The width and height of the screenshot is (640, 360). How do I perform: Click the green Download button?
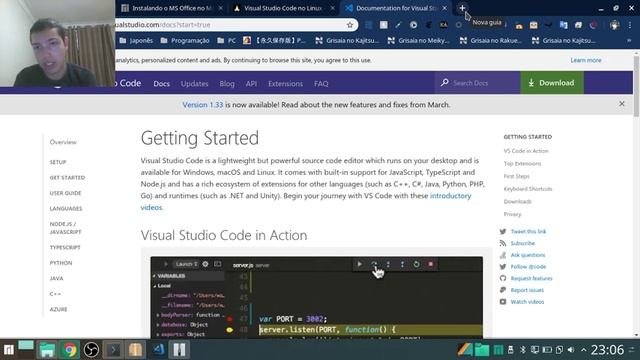pyautogui.click(x=552, y=83)
